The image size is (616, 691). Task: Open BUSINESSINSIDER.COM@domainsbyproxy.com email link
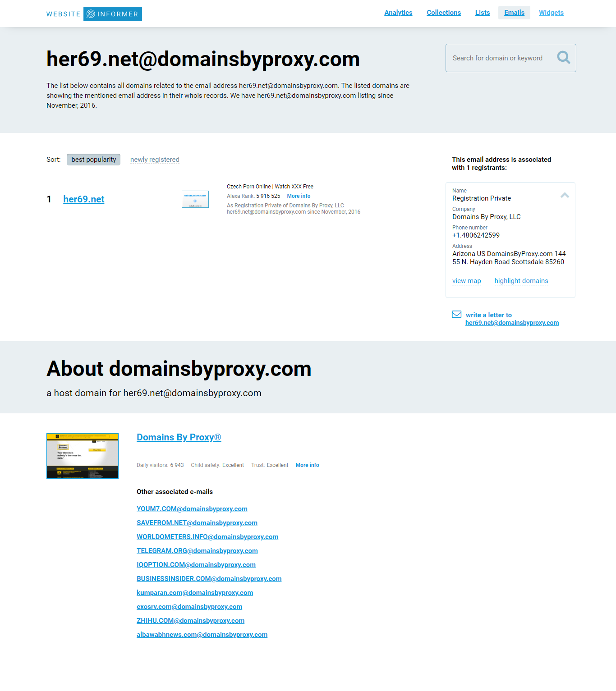[209, 579]
